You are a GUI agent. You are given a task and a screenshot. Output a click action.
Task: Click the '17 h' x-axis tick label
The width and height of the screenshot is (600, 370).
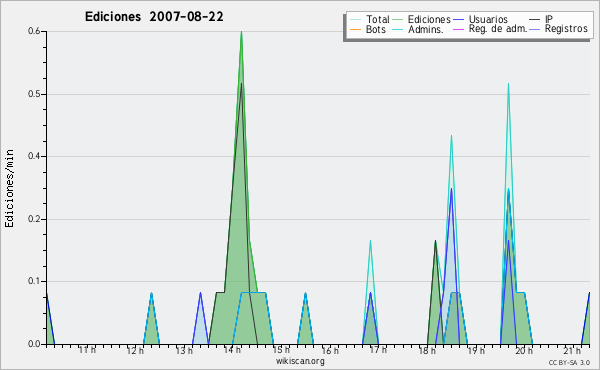click(x=378, y=350)
